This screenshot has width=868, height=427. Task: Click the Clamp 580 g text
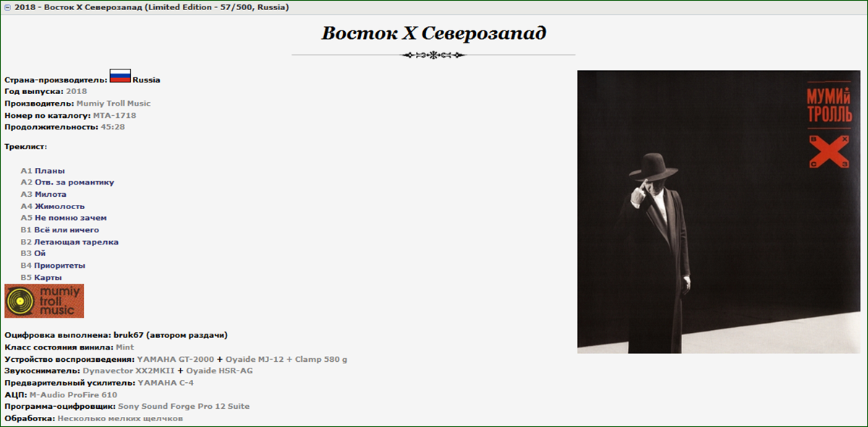[321, 360]
